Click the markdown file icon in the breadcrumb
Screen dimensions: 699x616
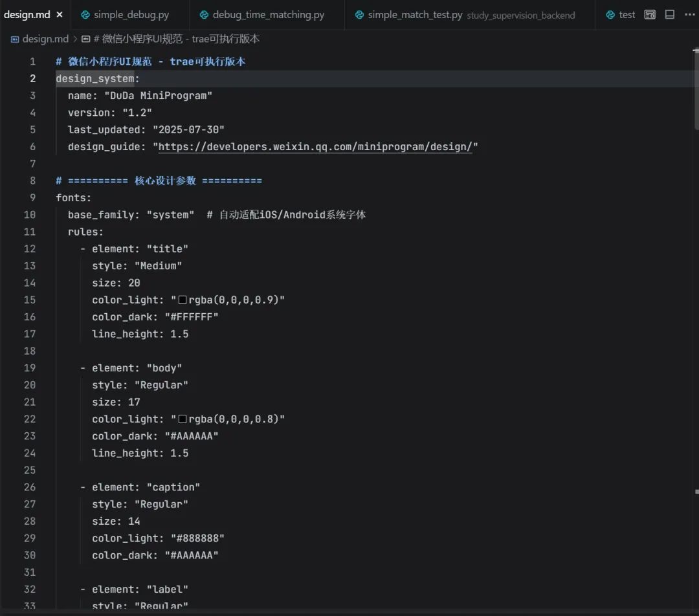(x=15, y=39)
